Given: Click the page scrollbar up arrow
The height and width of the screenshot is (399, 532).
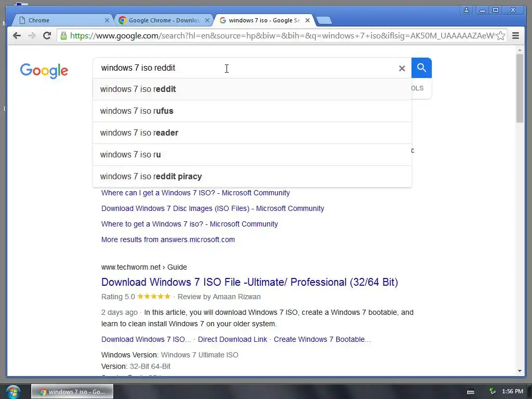Looking at the screenshot, I should (520, 50).
